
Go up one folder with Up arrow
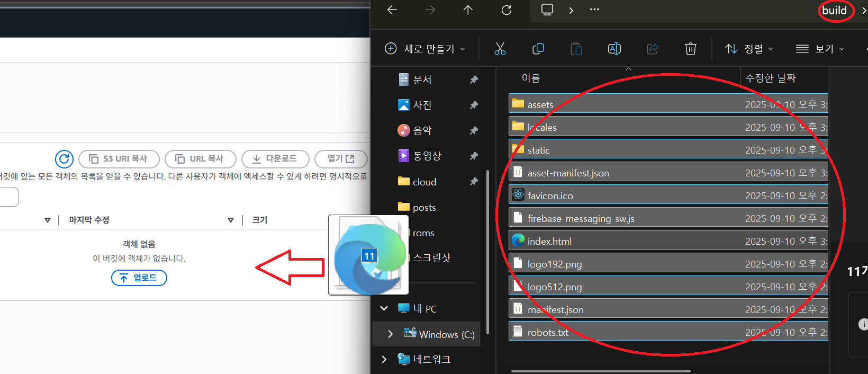click(468, 10)
